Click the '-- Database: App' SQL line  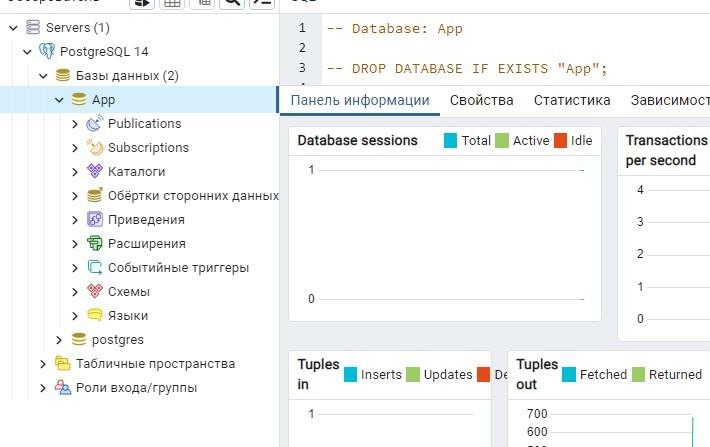[x=394, y=29]
